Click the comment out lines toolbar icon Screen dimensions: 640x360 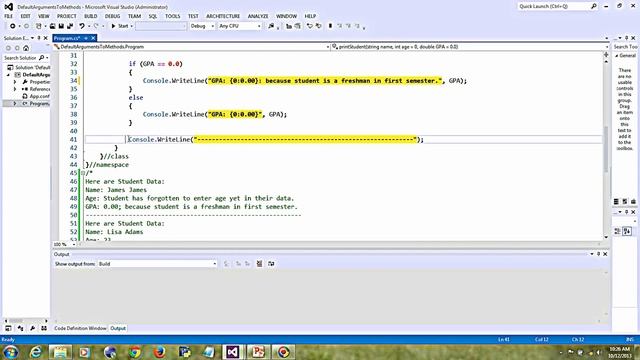(x=310, y=26)
